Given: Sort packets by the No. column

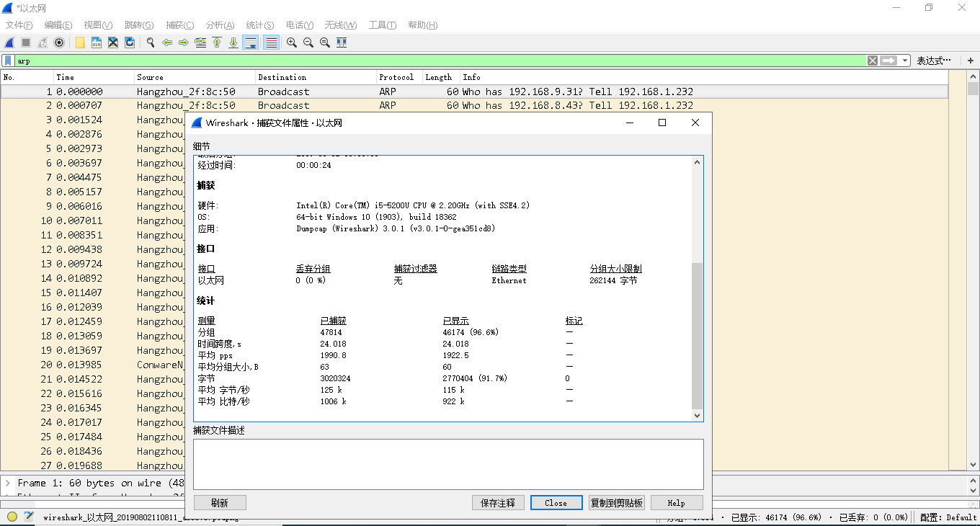Looking at the screenshot, I should click(x=27, y=77).
